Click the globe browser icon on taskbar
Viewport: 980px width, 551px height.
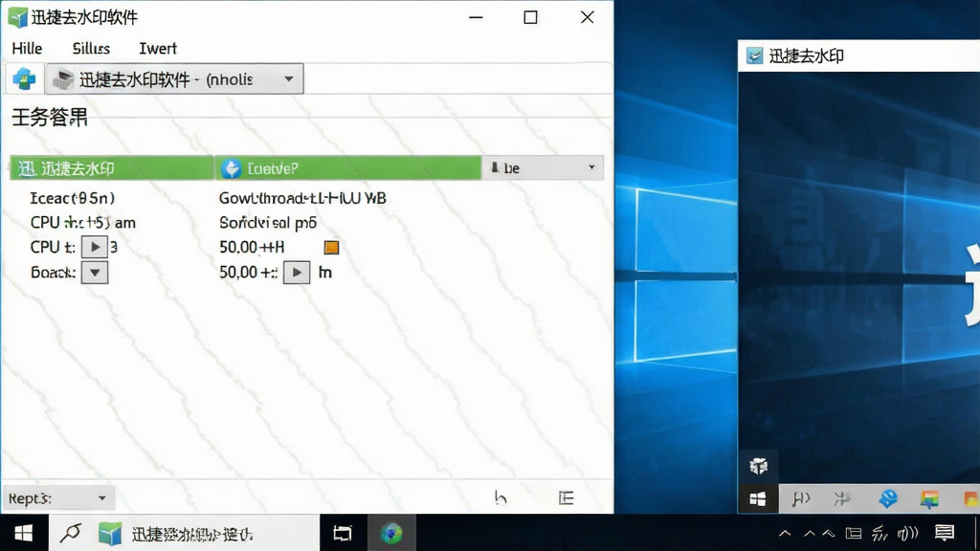point(391,533)
